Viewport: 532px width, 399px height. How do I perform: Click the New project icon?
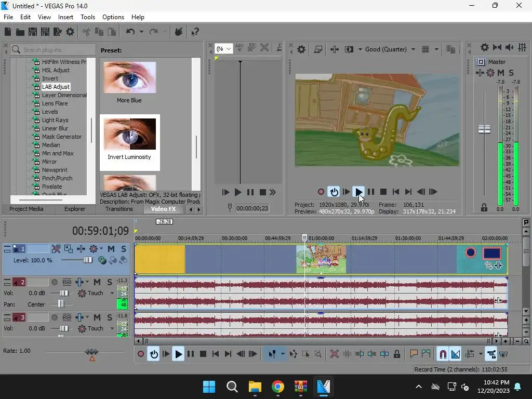(x=8, y=32)
